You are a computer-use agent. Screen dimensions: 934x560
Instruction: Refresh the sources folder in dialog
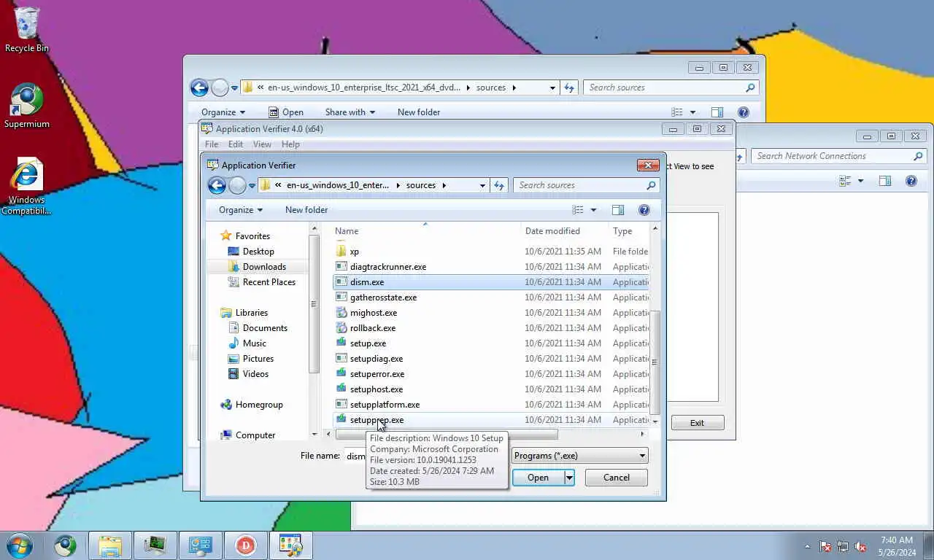(499, 185)
